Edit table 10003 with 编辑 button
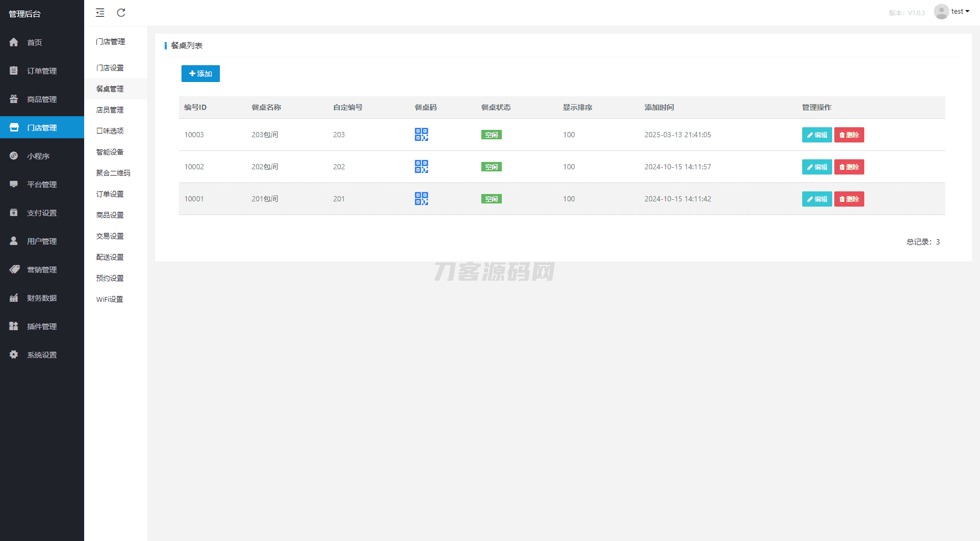The height and width of the screenshot is (541, 980). click(x=816, y=135)
